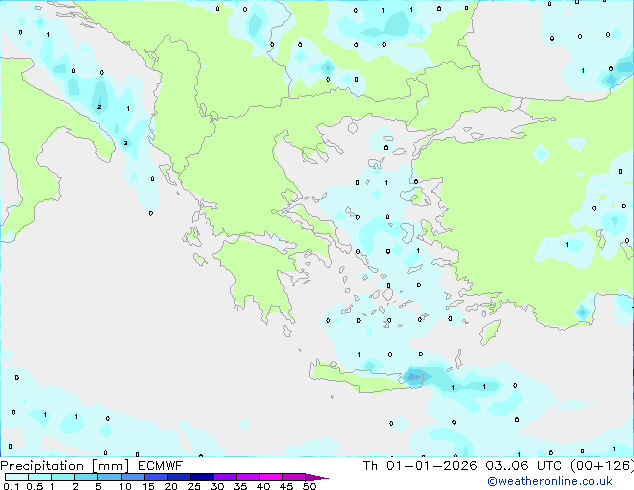Click the "15" legend value label
Screen dimensions: 634x490
(148, 486)
